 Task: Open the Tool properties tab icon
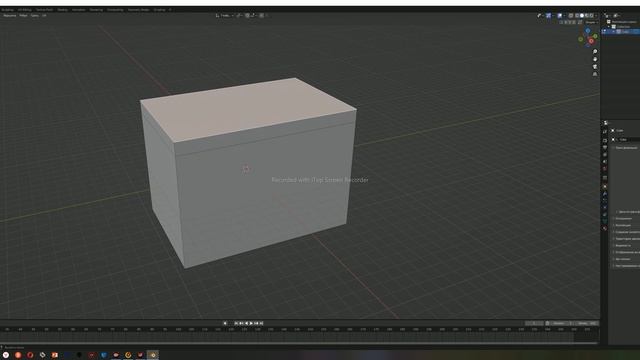point(605,131)
